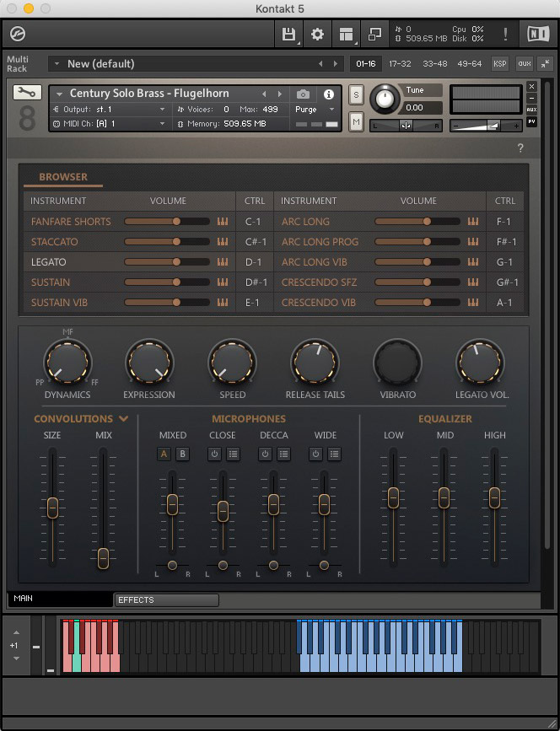The height and width of the screenshot is (731, 560).
Task: Open key mapping icon for Staccato
Action: (223, 241)
